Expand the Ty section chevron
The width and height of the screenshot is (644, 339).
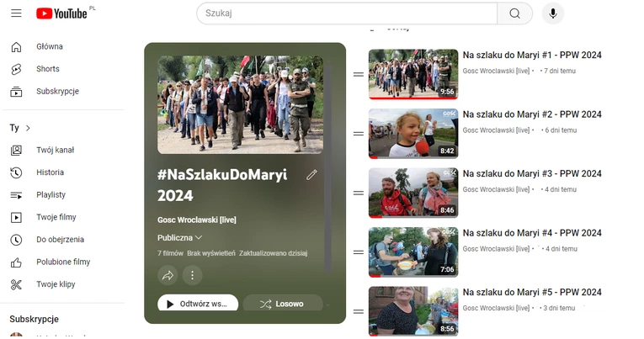point(28,128)
